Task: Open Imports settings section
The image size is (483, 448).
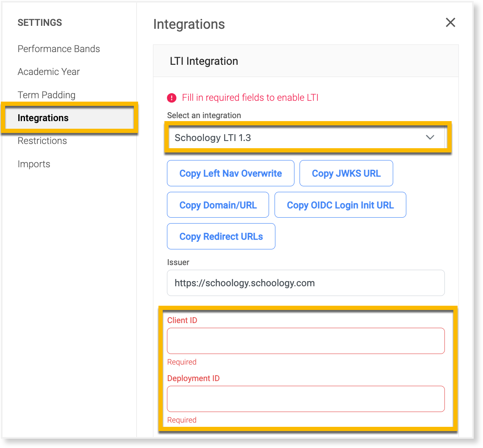Action: pos(34,164)
